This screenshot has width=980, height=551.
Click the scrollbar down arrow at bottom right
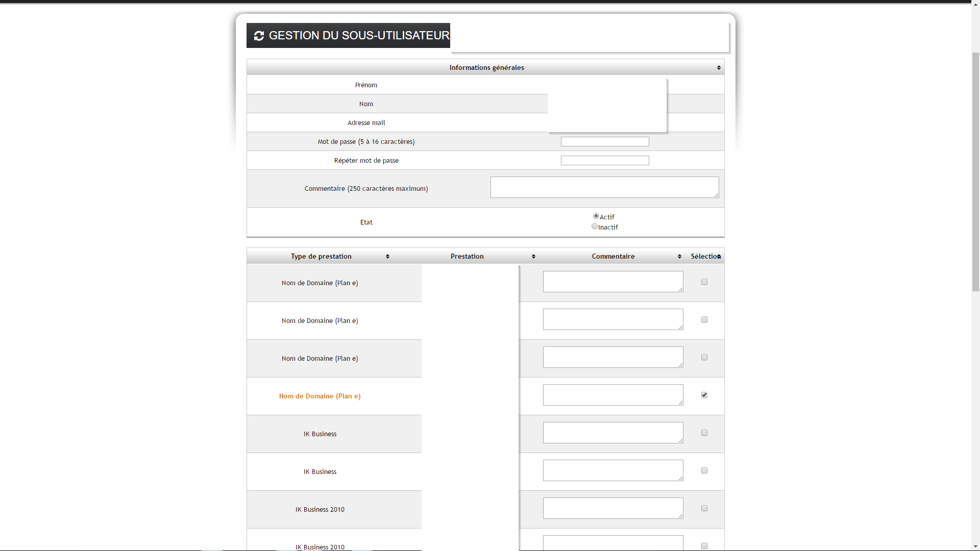pyautogui.click(x=975, y=546)
